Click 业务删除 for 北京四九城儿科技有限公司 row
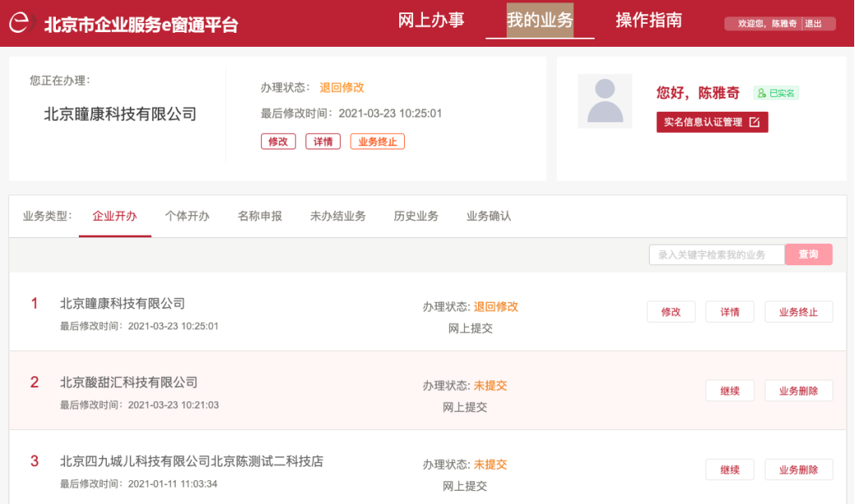 pyautogui.click(x=798, y=470)
